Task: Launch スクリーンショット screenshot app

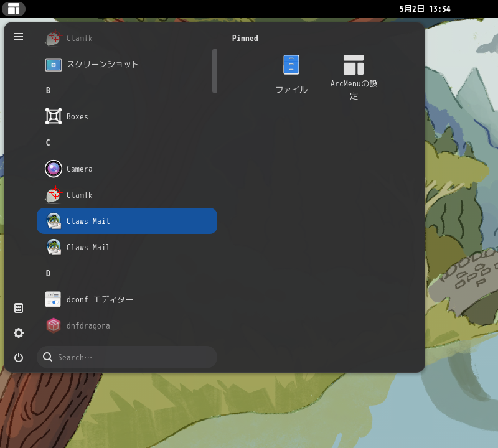Action: click(x=127, y=65)
